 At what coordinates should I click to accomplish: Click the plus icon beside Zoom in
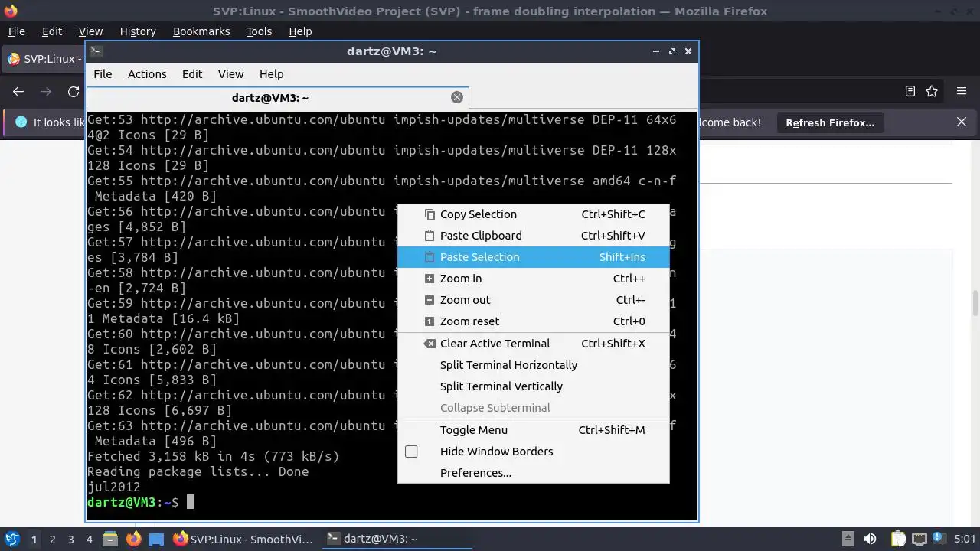coord(430,279)
